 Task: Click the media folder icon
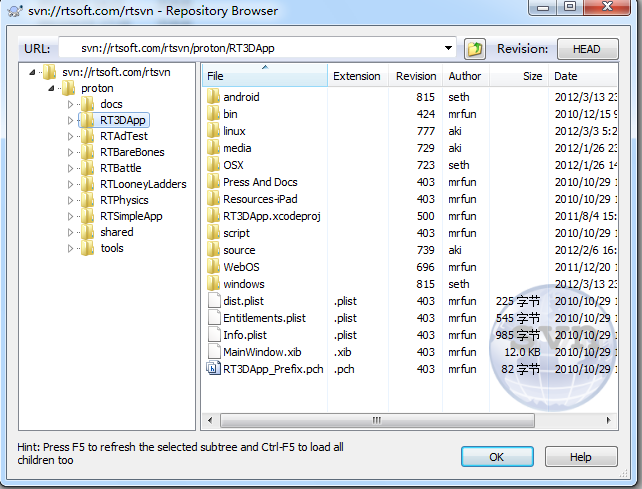213,148
